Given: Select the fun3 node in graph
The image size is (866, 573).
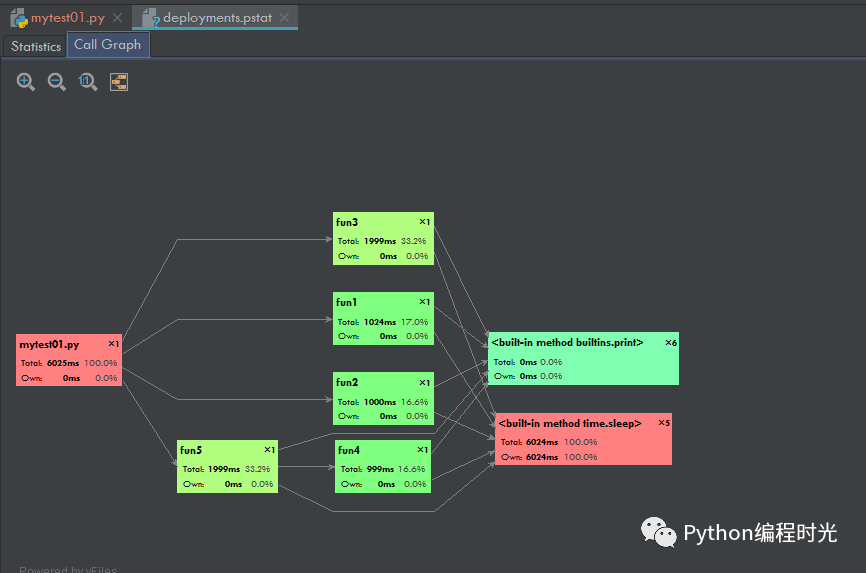Looking at the screenshot, I should (x=383, y=238).
